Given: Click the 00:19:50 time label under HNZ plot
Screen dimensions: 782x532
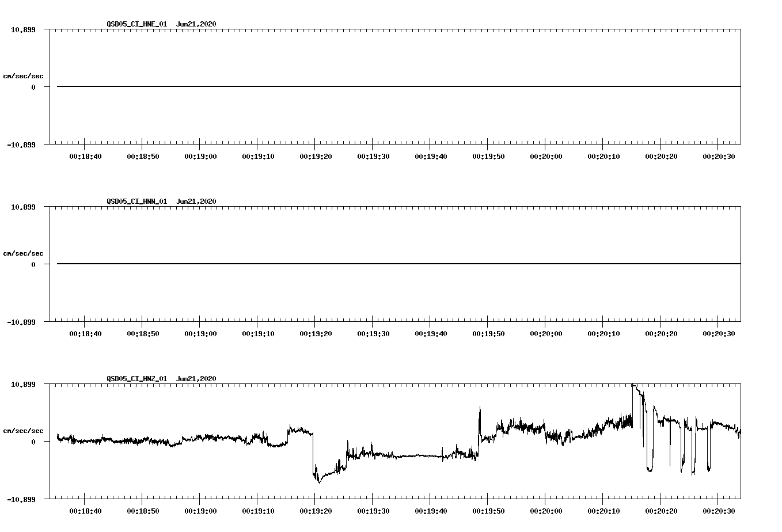Looking at the screenshot, I should point(488,511).
